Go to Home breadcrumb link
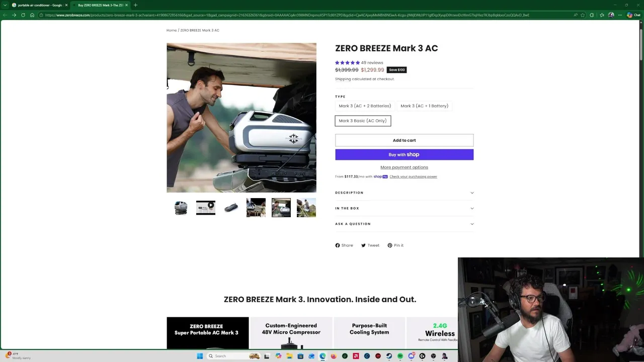 (x=172, y=30)
